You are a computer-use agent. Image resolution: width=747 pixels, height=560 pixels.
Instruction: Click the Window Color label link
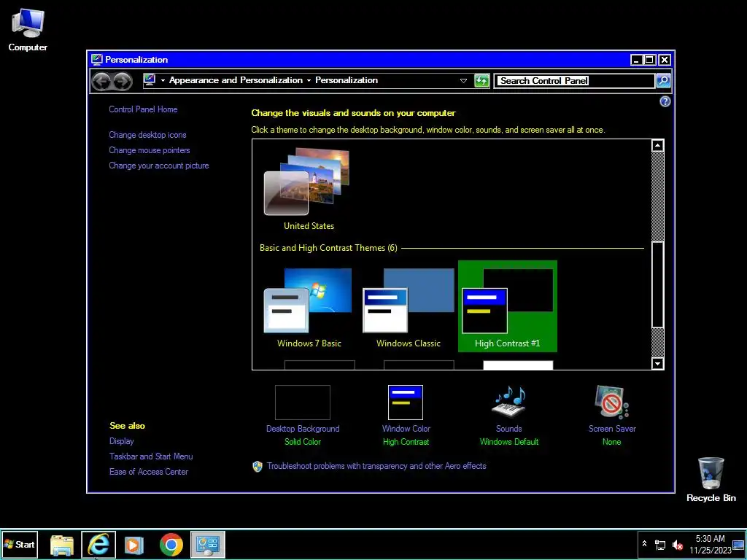coord(406,429)
